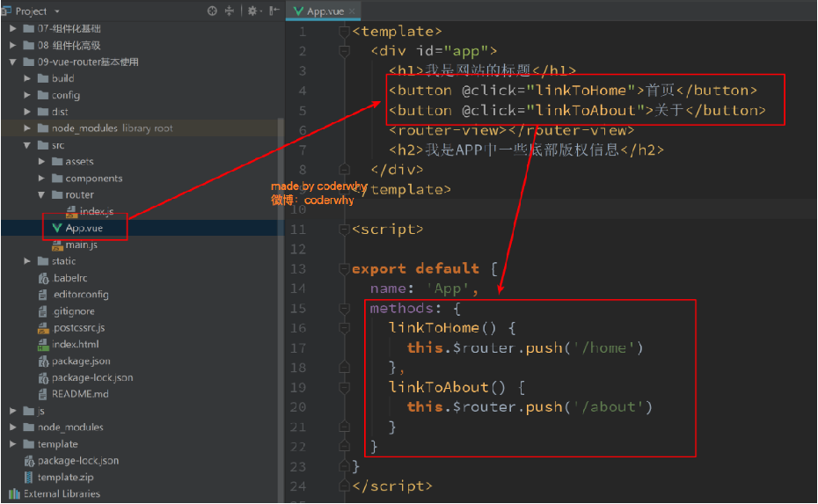Click the index.html file icon
This screenshot has height=504, width=818.
coord(43,344)
